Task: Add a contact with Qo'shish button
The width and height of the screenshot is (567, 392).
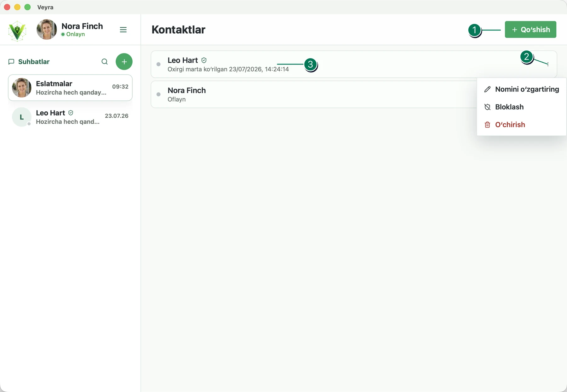Action: (x=530, y=30)
